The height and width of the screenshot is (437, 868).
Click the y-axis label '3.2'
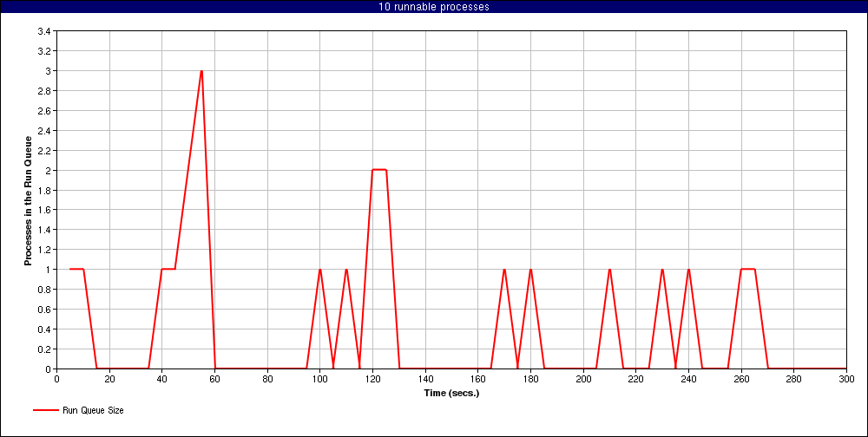click(x=44, y=51)
